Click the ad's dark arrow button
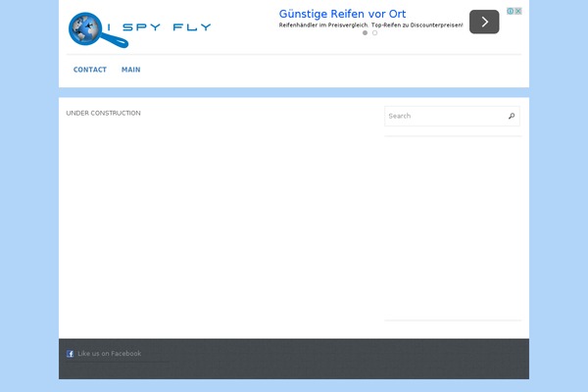The height and width of the screenshot is (392, 588). tap(484, 22)
